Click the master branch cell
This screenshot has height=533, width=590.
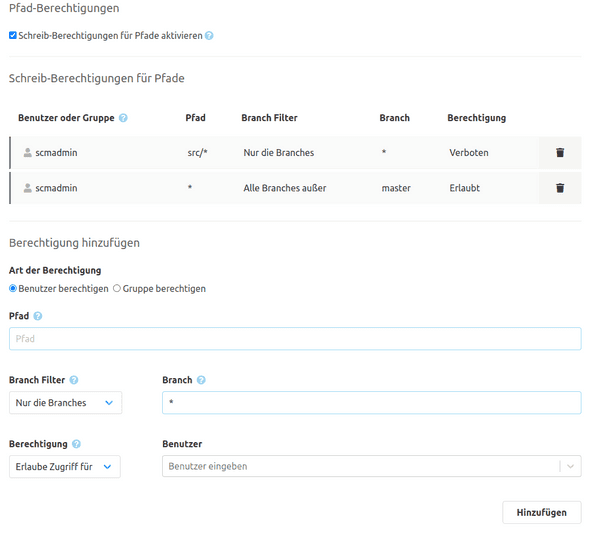click(x=396, y=188)
